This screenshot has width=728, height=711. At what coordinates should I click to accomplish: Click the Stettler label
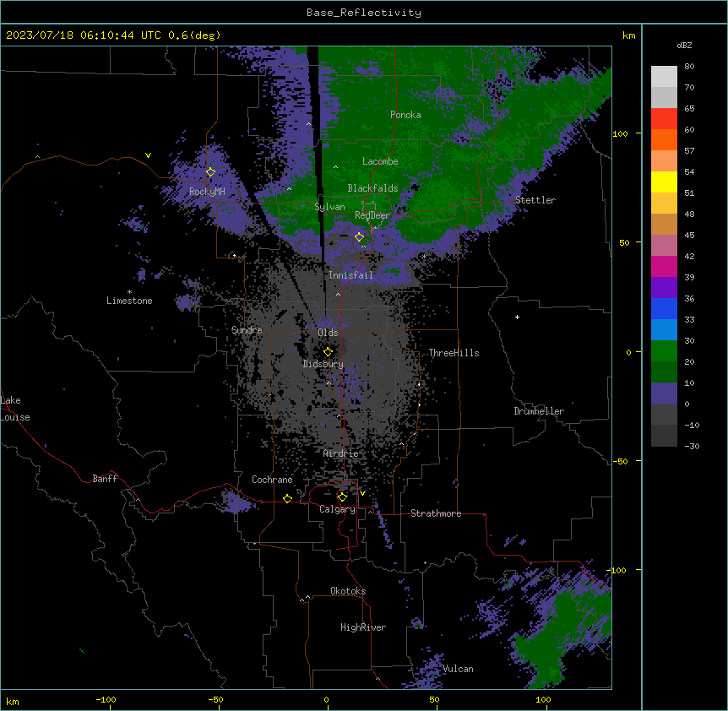point(535,200)
